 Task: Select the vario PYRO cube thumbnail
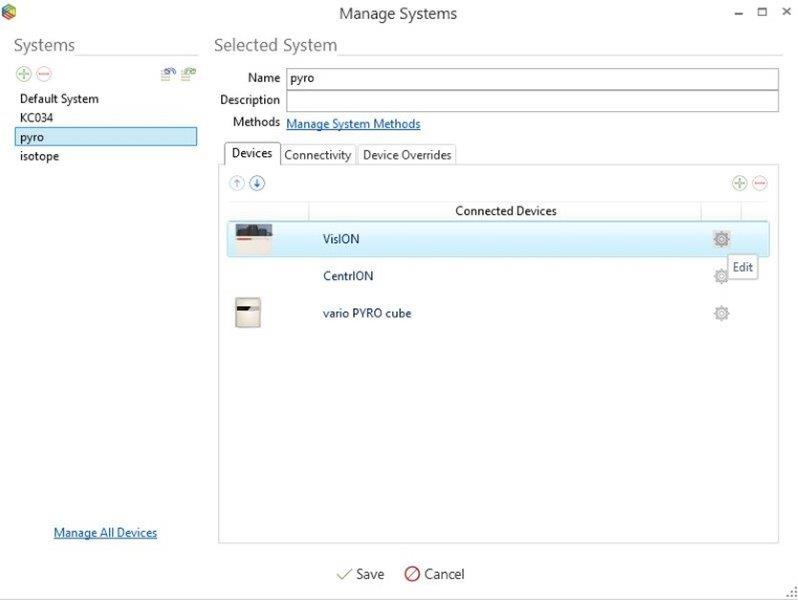(249, 313)
